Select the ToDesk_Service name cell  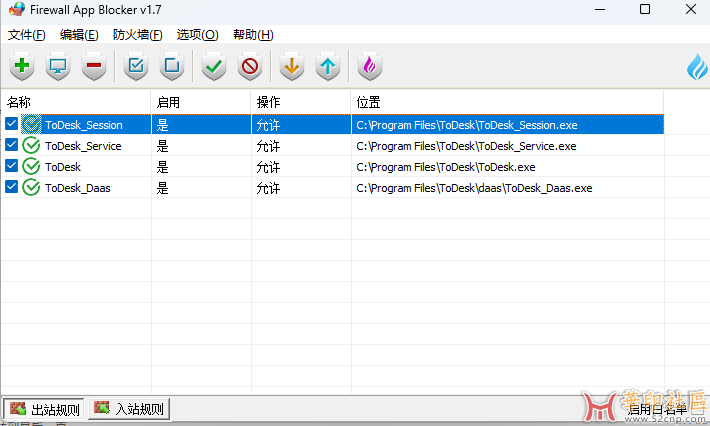point(83,146)
